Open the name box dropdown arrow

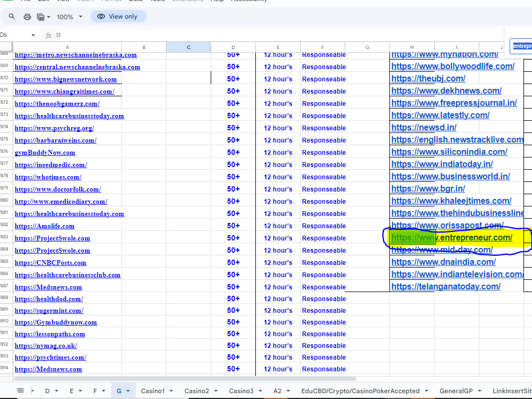pyautogui.click(x=33, y=35)
